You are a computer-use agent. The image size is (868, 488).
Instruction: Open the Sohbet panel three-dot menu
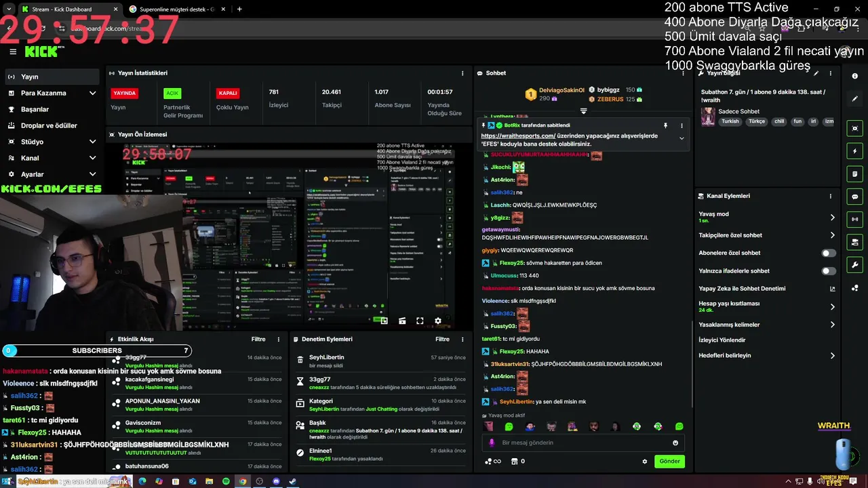click(x=682, y=73)
